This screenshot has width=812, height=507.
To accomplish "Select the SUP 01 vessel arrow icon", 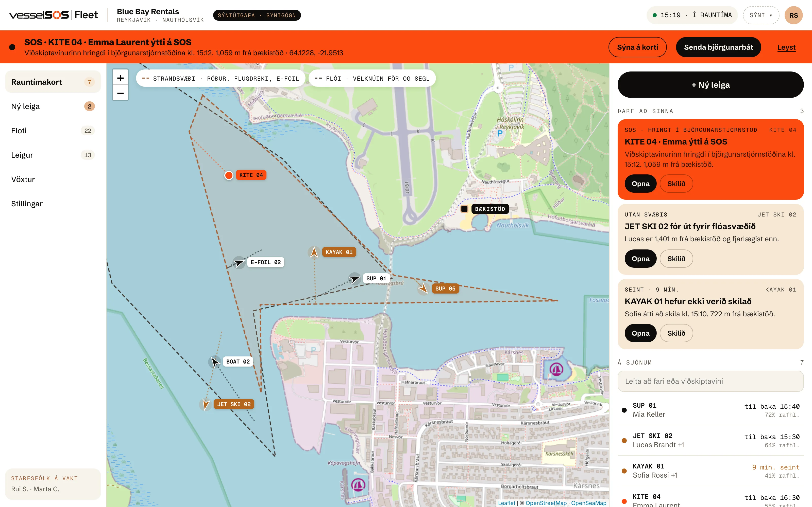I will [x=354, y=279].
